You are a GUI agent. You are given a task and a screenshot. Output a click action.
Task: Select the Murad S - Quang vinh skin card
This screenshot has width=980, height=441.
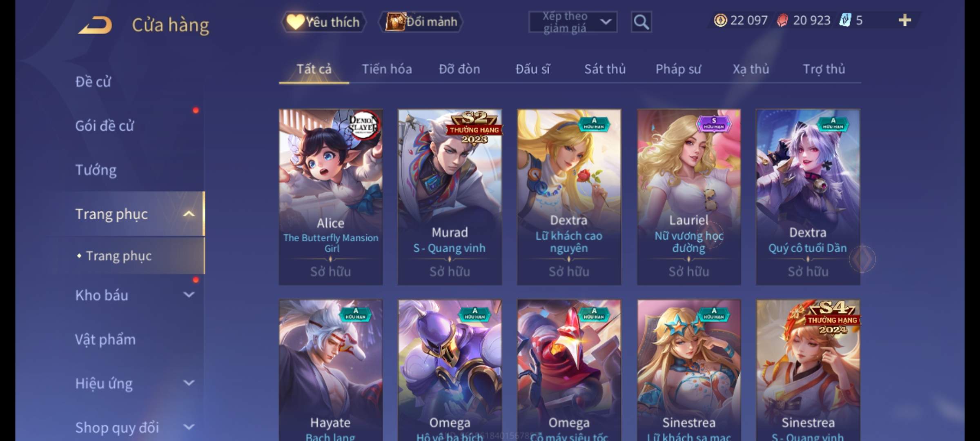[x=450, y=197]
